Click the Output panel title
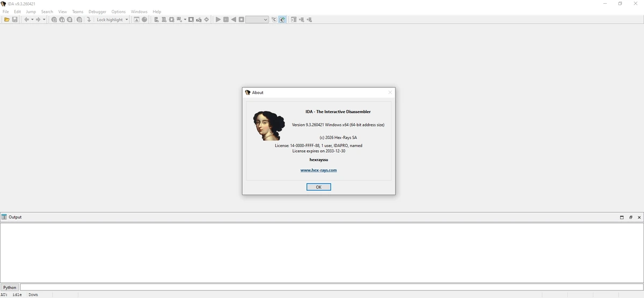The width and height of the screenshot is (644, 298). pyautogui.click(x=15, y=217)
